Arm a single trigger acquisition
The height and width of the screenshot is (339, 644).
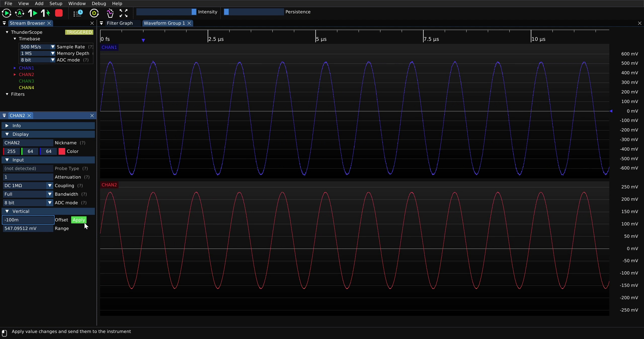[x=33, y=13]
